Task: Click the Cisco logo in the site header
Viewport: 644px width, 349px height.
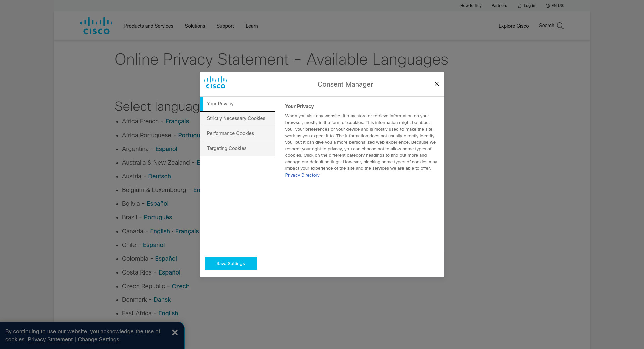Action: coord(96,26)
